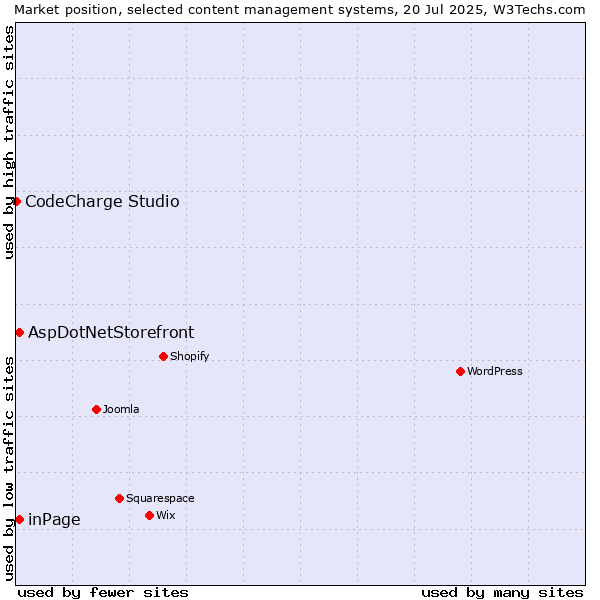
Task: Click the 'used by fewer sites' axis label
Action: pyautogui.click(x=103, y=593)
